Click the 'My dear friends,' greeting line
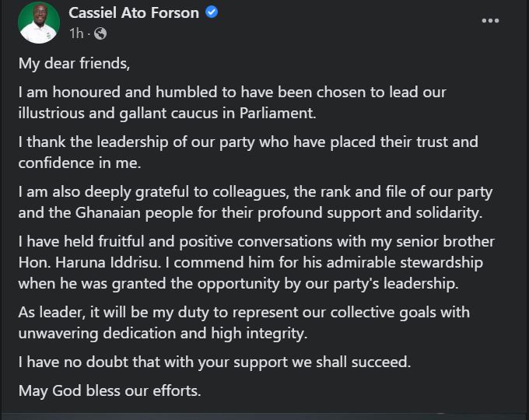Image resolution: width=529 pixels, height=420 pixels. point(74,64)
